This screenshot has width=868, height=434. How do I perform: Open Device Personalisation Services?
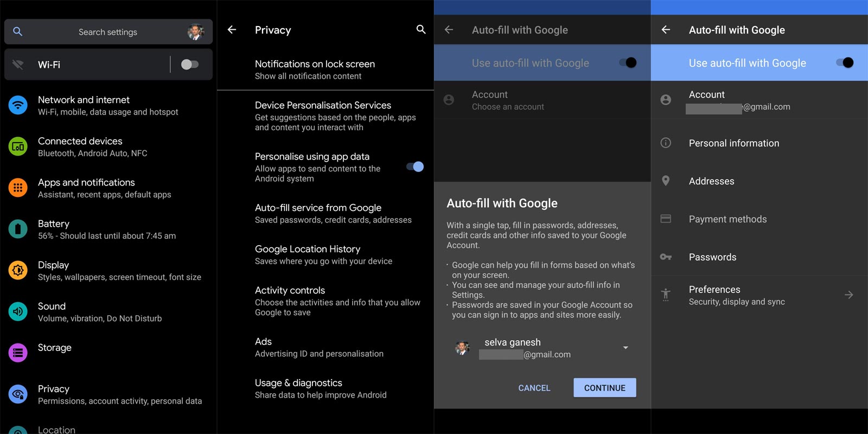point(325,116)
